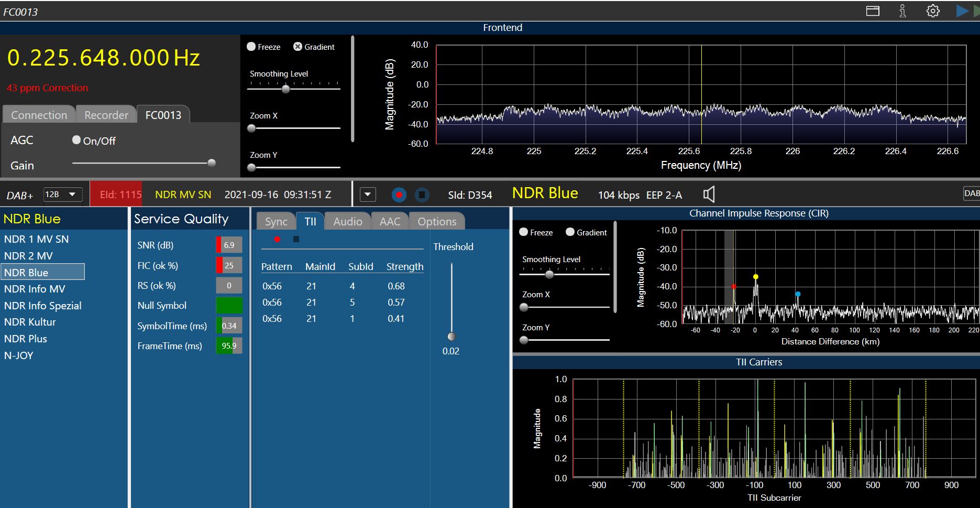
Task: Start recording with the red record button
Action: 399,195
